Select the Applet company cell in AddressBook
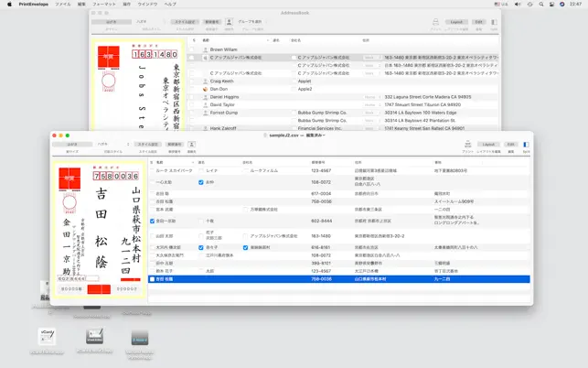588x368 pixels. coord(305,81)
